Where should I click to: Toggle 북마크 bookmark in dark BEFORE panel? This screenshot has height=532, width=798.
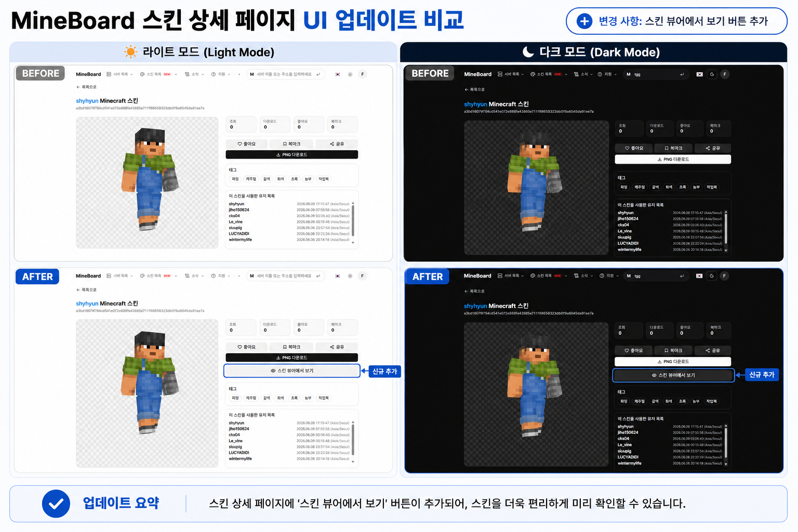(673, 149)
